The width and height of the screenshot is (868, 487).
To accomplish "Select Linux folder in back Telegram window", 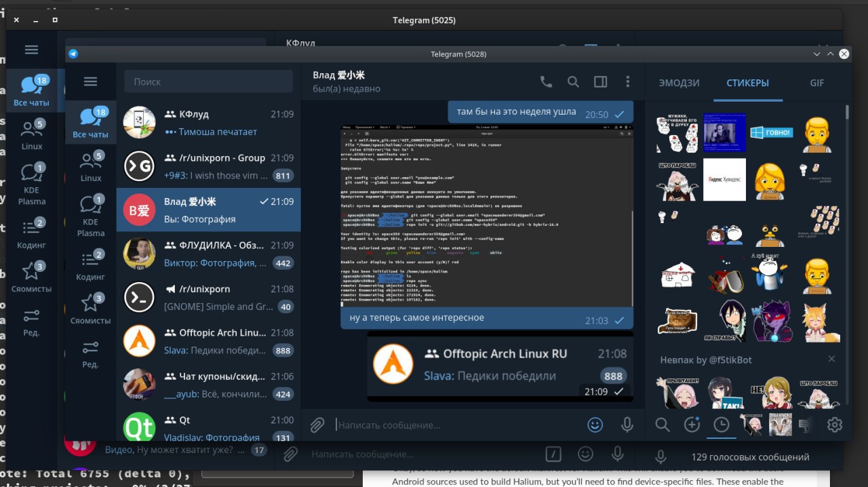I will pyautogui.click(x=31, y=134).
